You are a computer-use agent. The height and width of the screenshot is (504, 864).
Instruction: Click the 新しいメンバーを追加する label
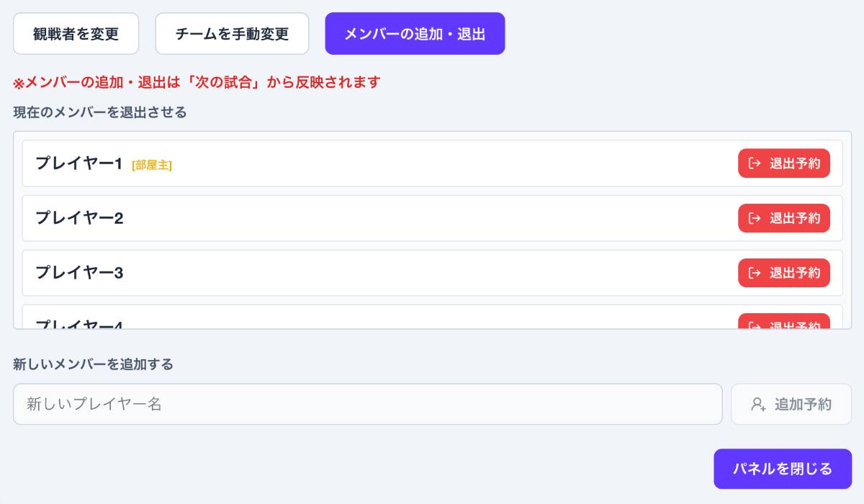[93, 364]
